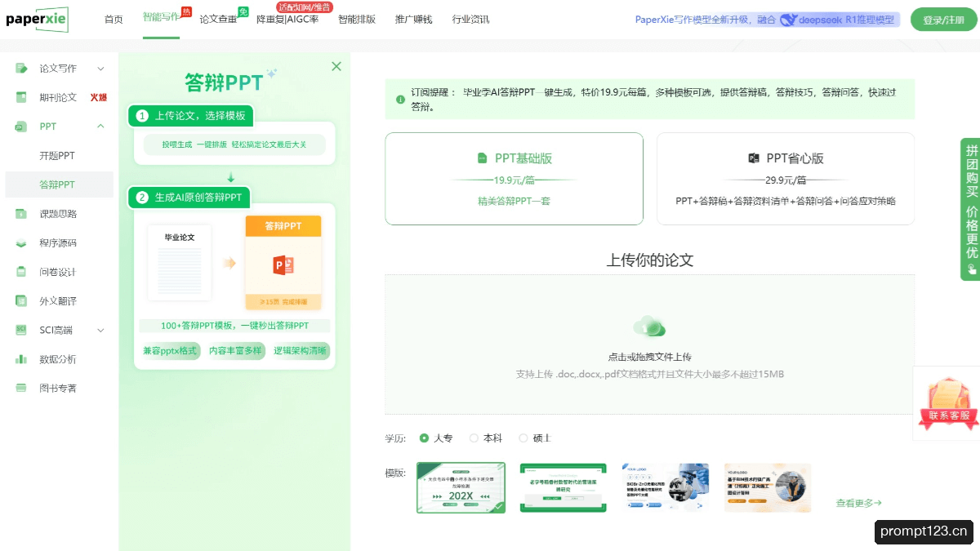Open 数据分析 via its sidebar icon
Viewport: 980px width, 551px height.
21,359
